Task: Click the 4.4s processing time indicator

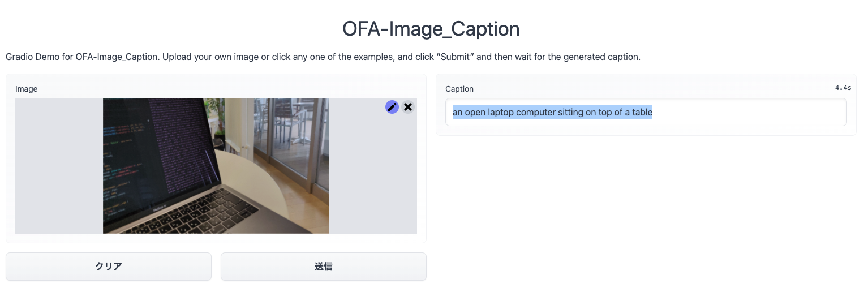Action: pos(843,88)
